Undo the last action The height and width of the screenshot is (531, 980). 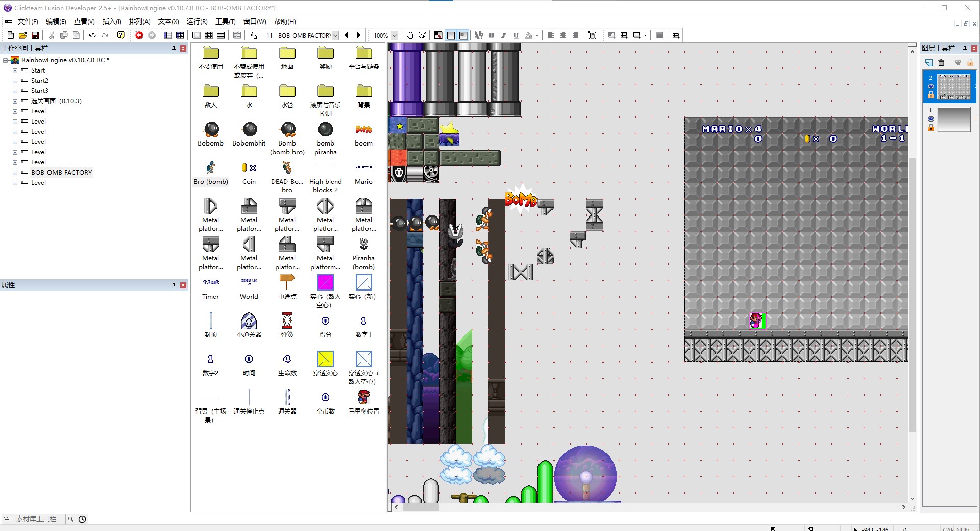pyautogui.click(x=92, y=35)
